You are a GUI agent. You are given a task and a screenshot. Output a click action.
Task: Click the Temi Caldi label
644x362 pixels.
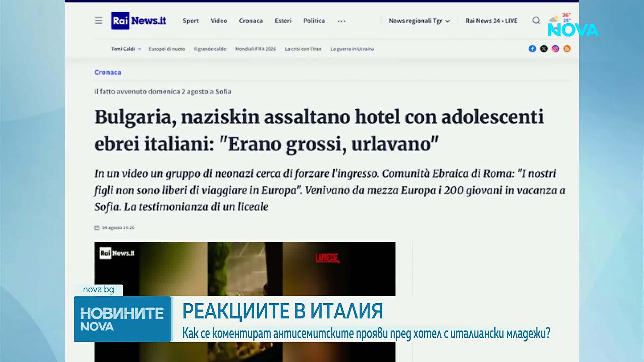[x=123, y=49]
